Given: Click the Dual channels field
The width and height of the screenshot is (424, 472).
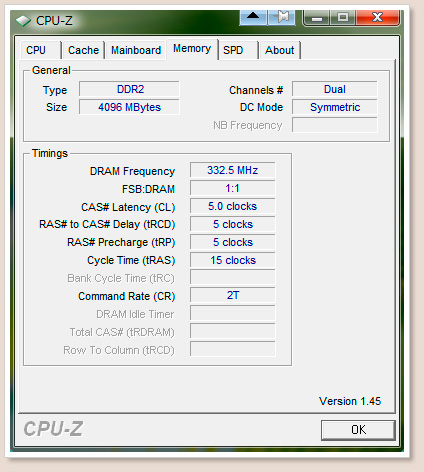Looking at the screenshot, I should pyautogui.click(x=335, y=89).
